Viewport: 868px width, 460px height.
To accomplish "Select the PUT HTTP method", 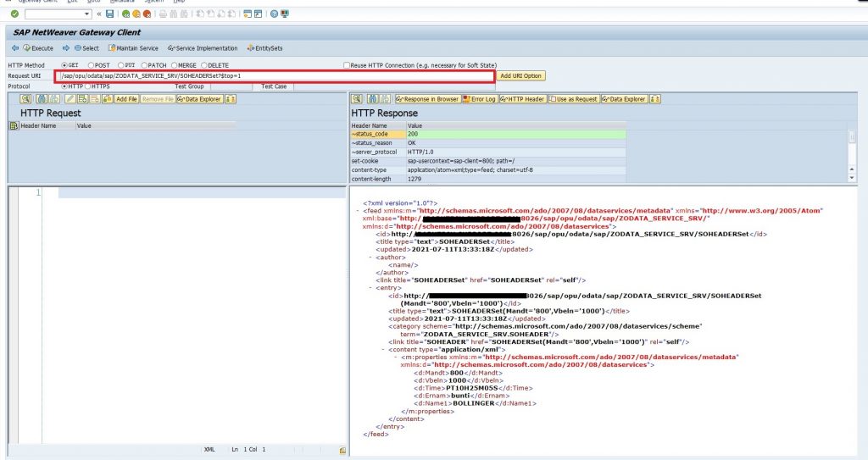I will tap(120, 65).
